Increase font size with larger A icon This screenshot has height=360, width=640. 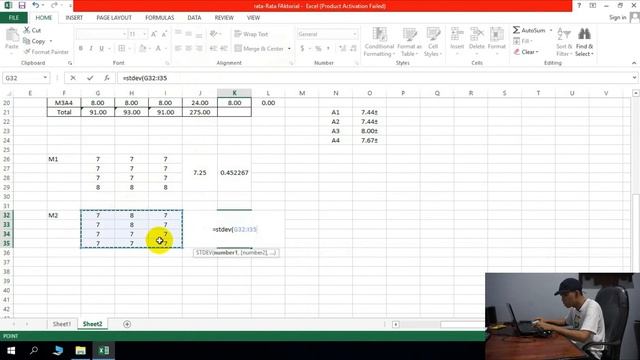154,34
